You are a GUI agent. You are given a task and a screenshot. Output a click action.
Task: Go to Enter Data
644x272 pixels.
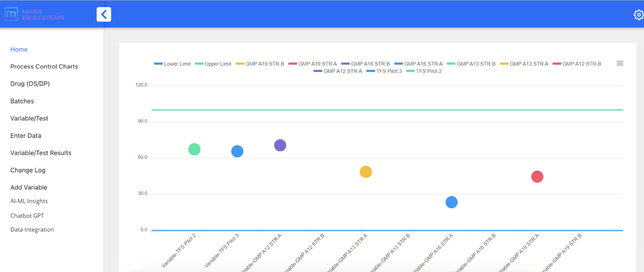pyautogui.click(x=26, y=136)
